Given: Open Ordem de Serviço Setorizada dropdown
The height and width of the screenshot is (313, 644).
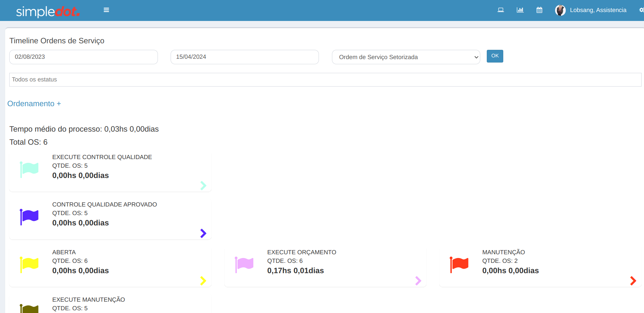Looking at the screenshot, I should point(406,57).
